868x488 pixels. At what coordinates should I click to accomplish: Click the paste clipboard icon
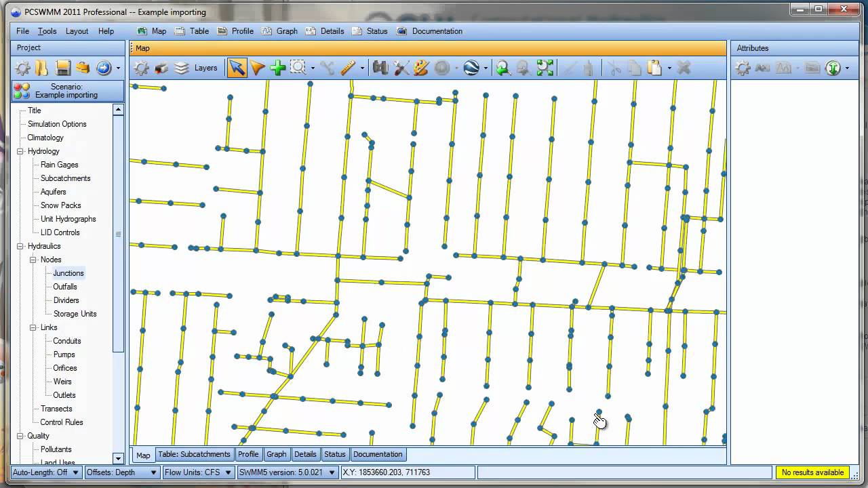(x=654, y=68)
